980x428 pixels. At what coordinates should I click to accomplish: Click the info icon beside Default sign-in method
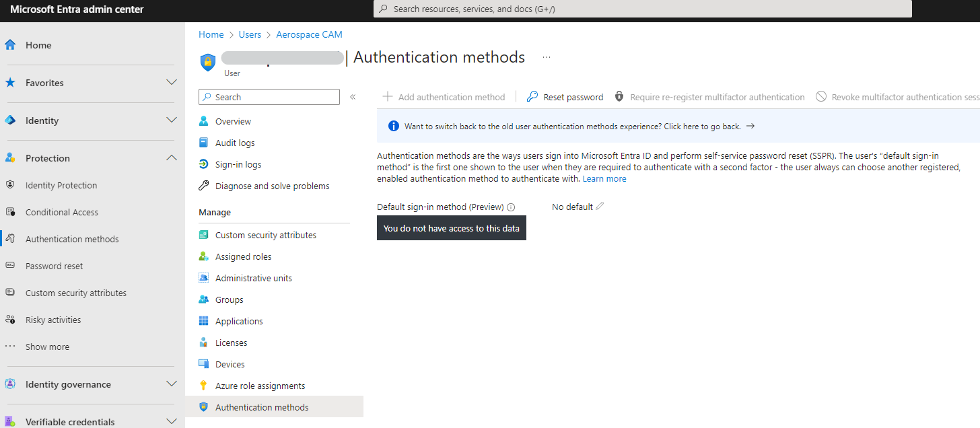click(x=511, y=207)
